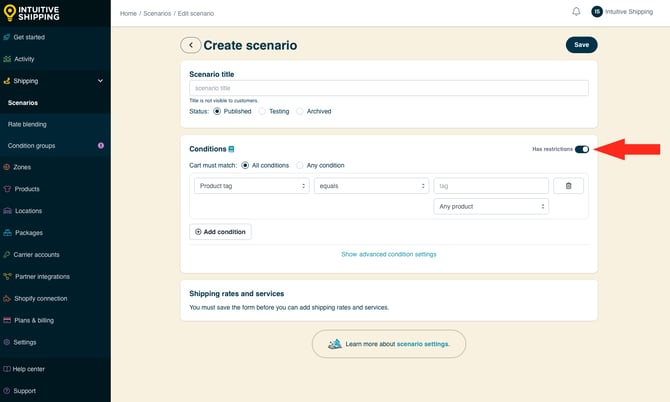Click the Zones globe icon

6,167
